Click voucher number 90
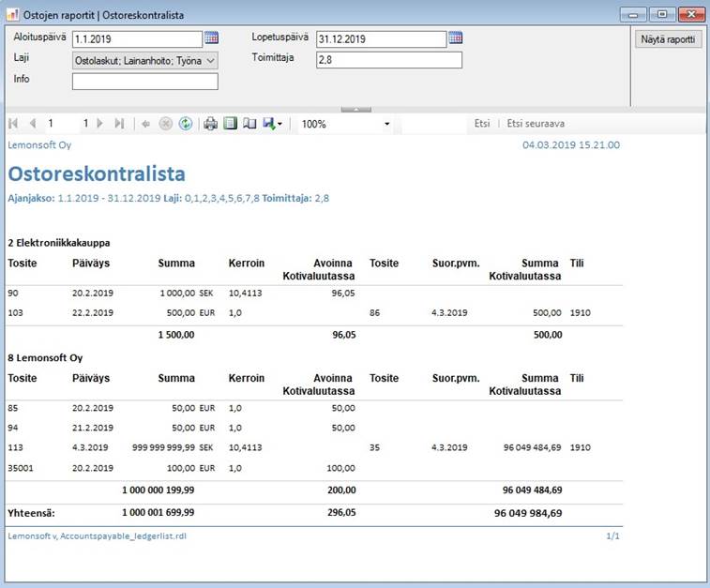 (x=13, y=293)
